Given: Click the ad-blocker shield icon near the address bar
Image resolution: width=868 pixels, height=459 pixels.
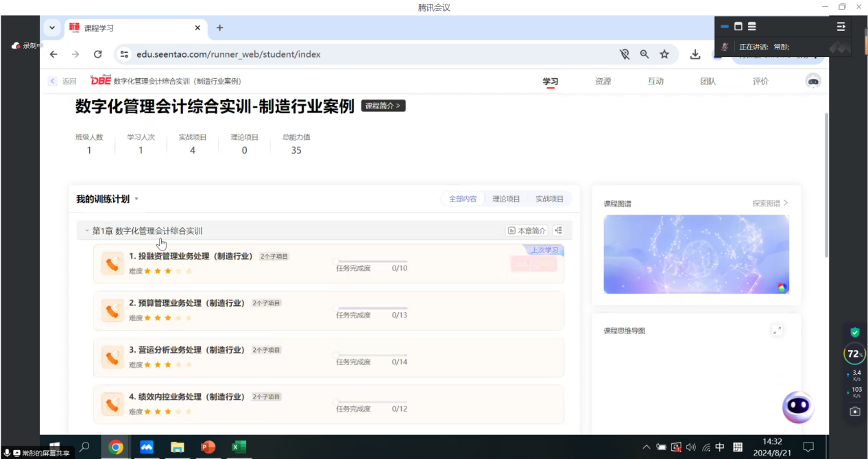Looking at the screenshot, I should coord(625,54).
